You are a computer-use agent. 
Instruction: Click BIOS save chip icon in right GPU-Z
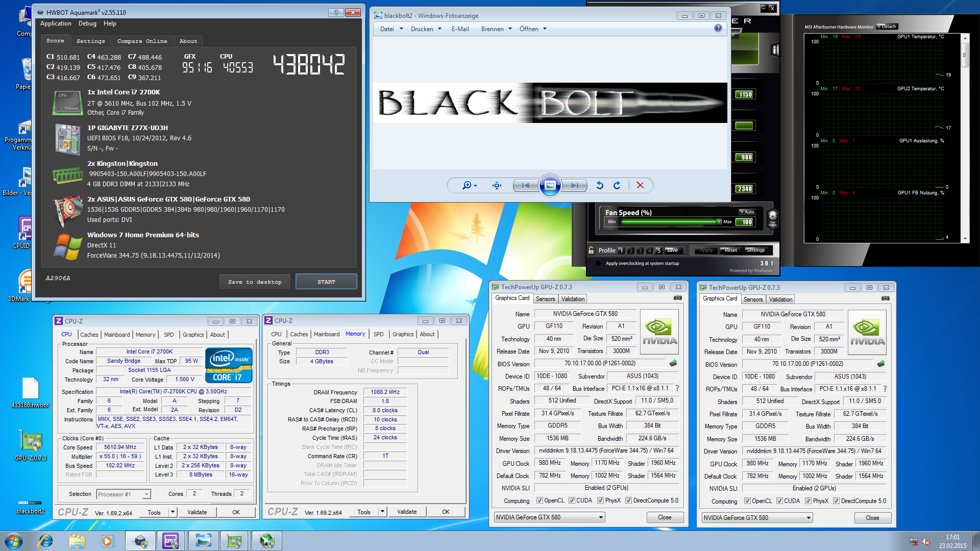[x=881, y=364]
